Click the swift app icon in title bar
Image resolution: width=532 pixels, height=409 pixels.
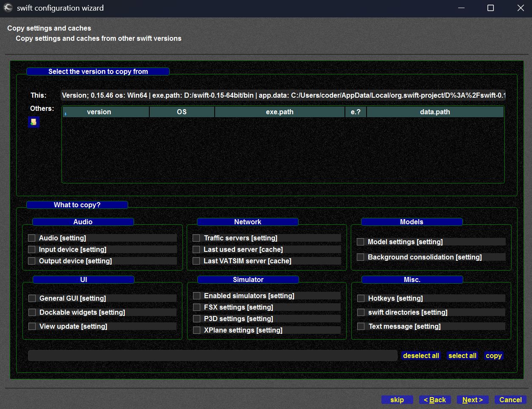pyautogui.click(x=8, y=8)
